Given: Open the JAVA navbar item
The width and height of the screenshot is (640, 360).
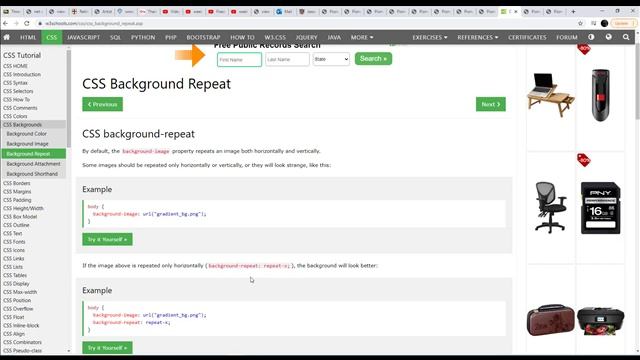Looking at the screenshot, I should click(334, 37).
